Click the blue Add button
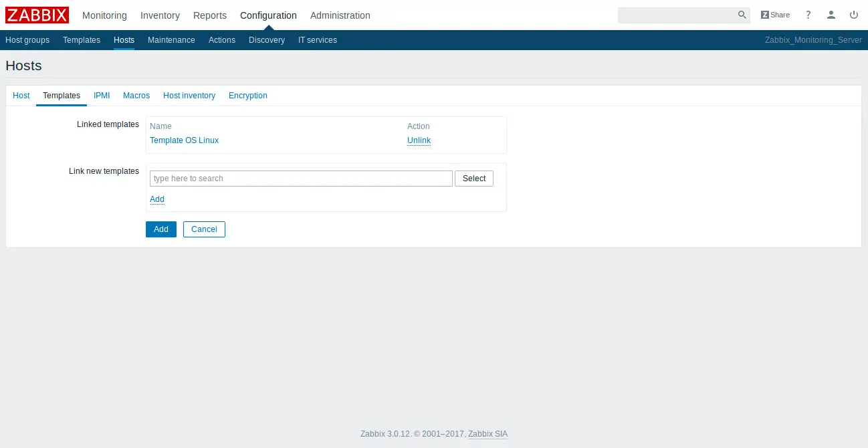The width and height of the screenshot is (868, 448). pos(161,229)
